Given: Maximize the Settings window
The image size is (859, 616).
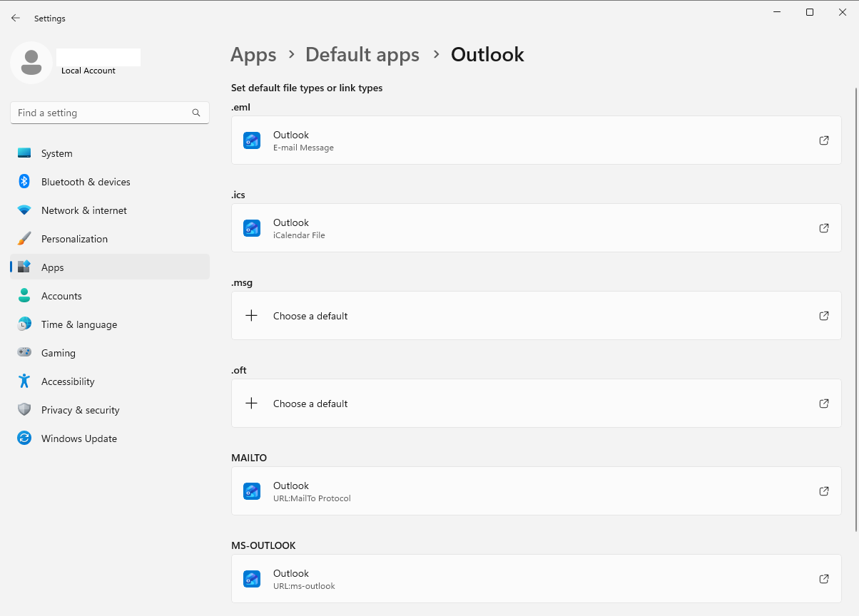Looking at the screenshot, I should 810,12.
